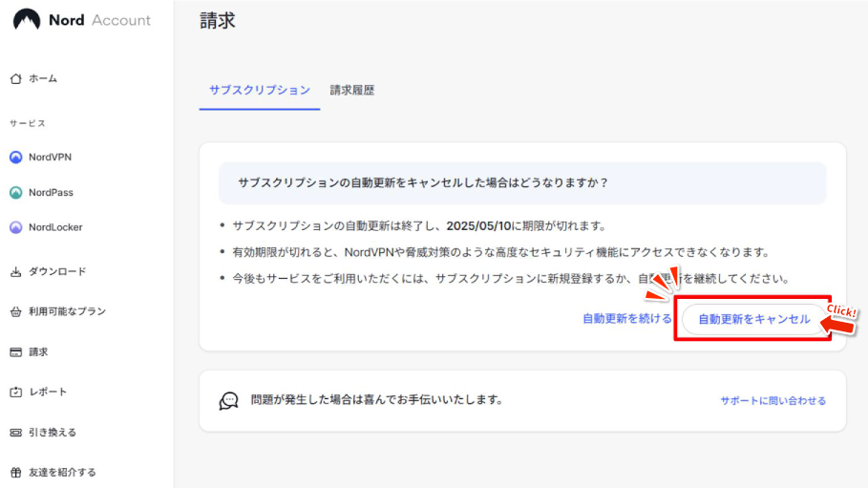Click the download icon in sidebar
This screenshot has height=488, width=868.
(x=15, y=272)
